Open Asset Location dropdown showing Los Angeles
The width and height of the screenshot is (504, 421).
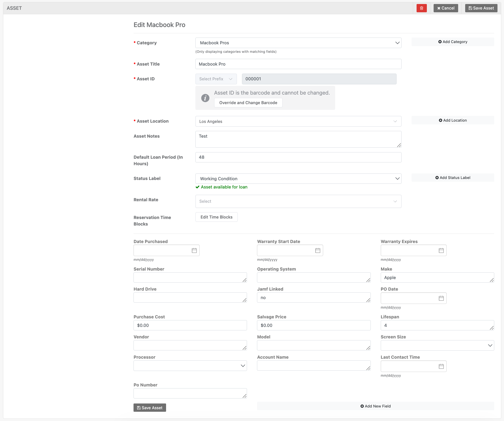298,121
